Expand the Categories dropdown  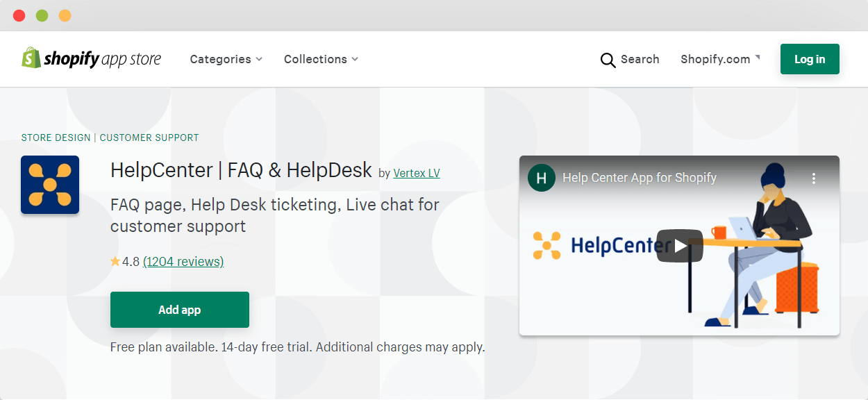coord(226,59)
